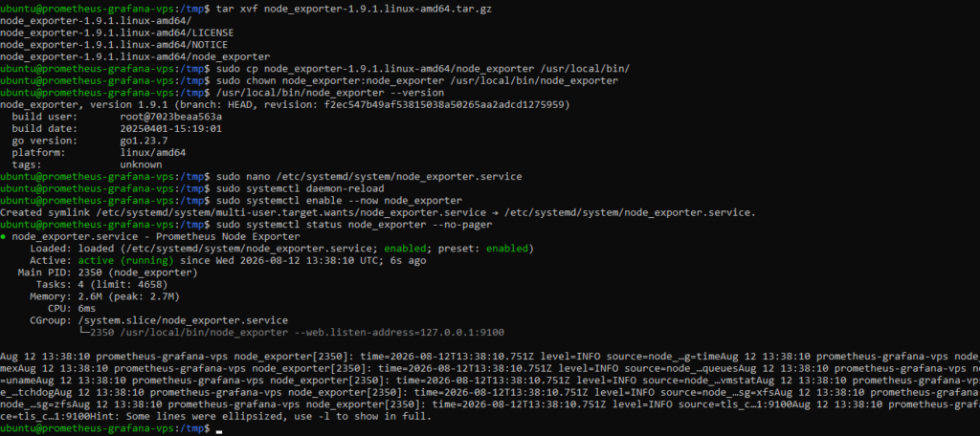980x436 pixels.
Task: Click the CPU 6ms value
Action: [87, 308]
